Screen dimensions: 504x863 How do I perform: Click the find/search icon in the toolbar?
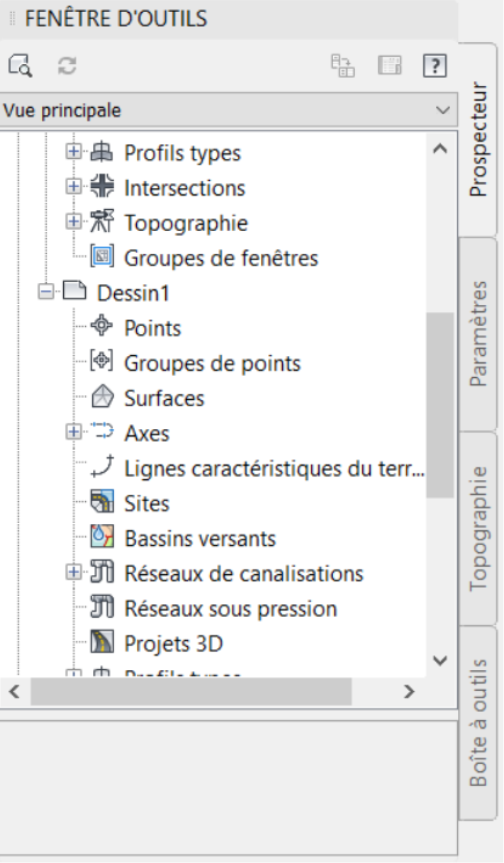point(20,65)
